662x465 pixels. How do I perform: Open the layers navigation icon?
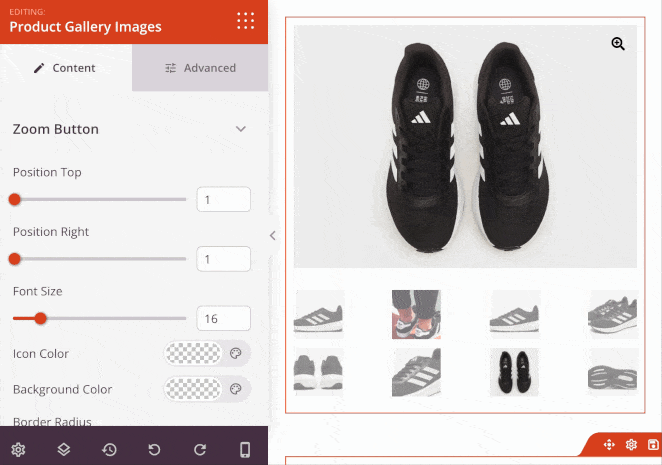pyautogui.click(x=64, y=449)
